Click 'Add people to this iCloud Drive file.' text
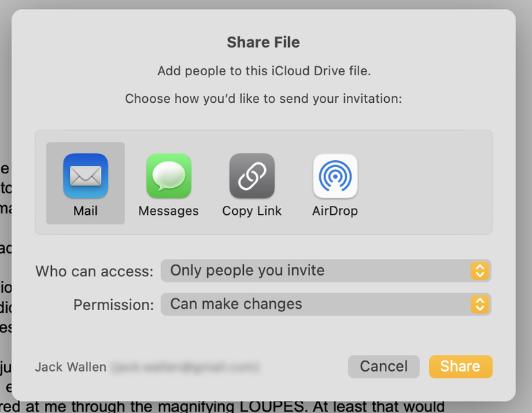This screenshot has height=413, width=532. click(x=264, y=71)
